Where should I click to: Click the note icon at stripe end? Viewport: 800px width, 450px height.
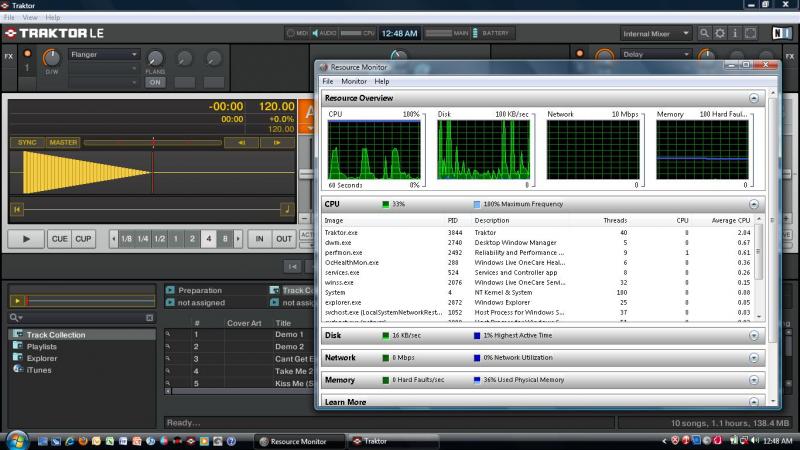click(287, 209)
